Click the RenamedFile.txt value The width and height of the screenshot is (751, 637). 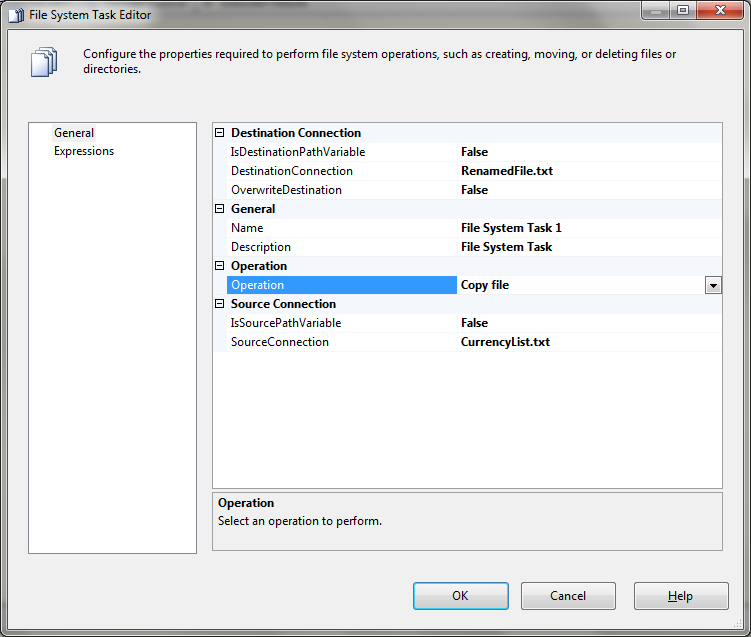507,171
